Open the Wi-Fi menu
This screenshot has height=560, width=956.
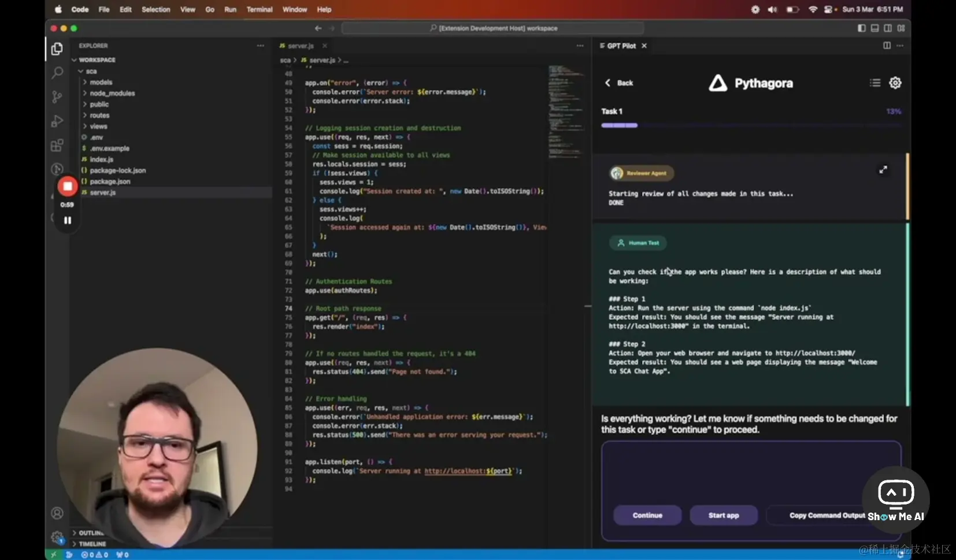pos(813,9)
